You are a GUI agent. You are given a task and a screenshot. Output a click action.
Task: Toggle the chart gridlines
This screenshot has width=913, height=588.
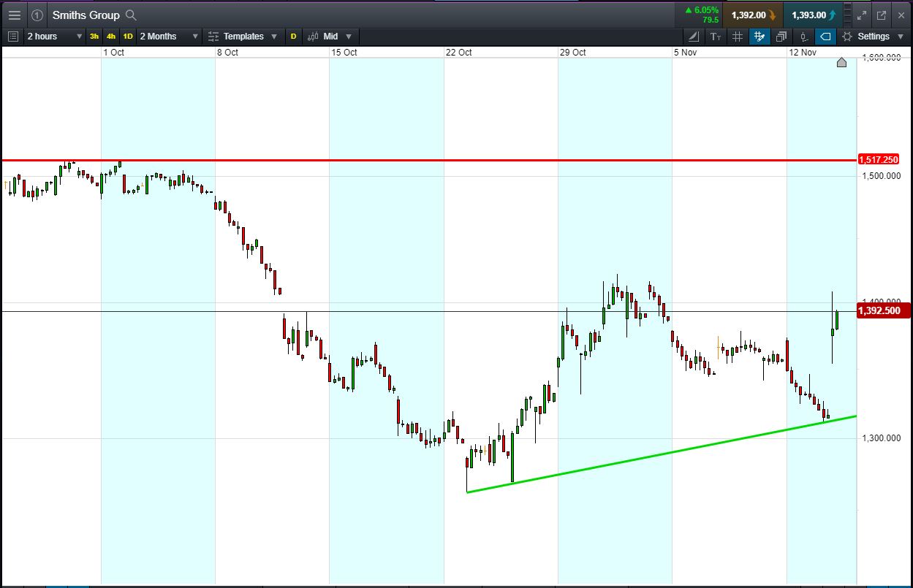pos(738,36)
